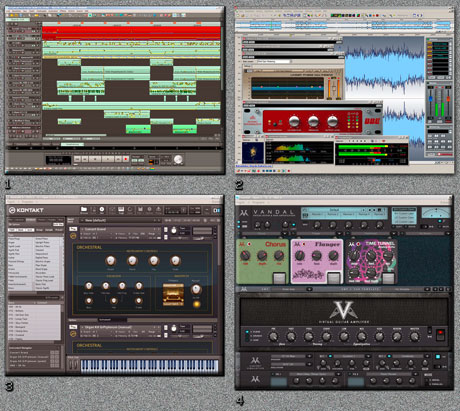Click the right knob on the red compressor plugin
460x411 pixels.
(x=332, y=121)
